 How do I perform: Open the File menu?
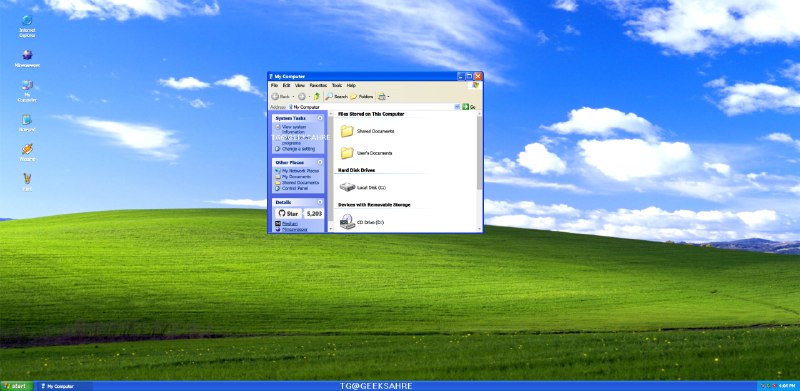click(x=274, y=85)
